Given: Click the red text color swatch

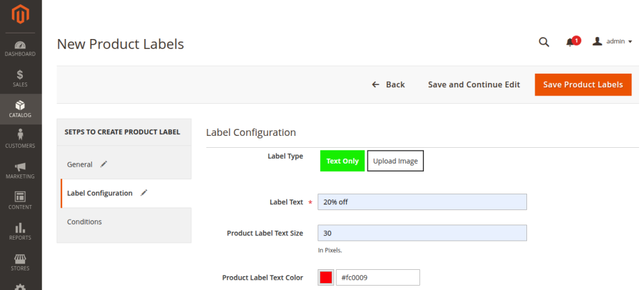Looking at the screenshot, I should [326, 277].
